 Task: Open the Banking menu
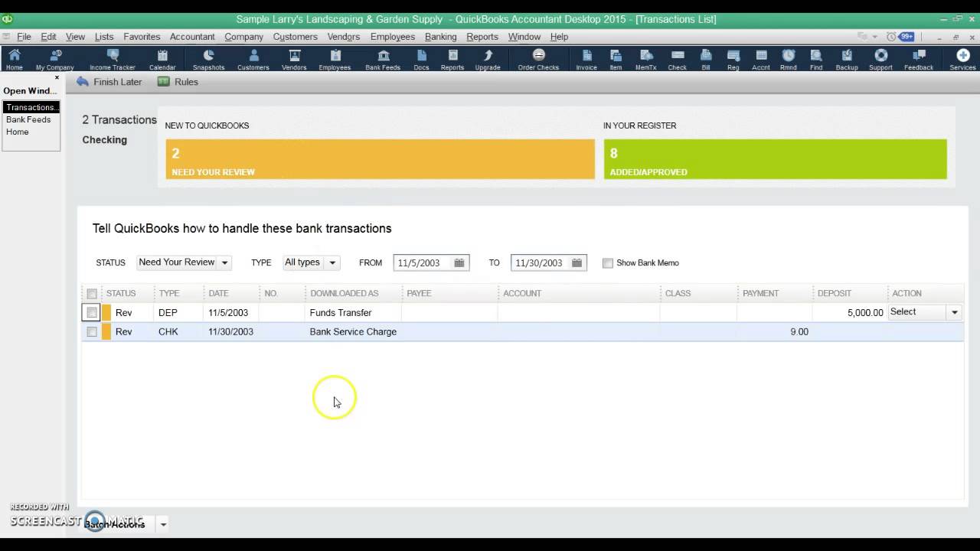pos(440,37)
